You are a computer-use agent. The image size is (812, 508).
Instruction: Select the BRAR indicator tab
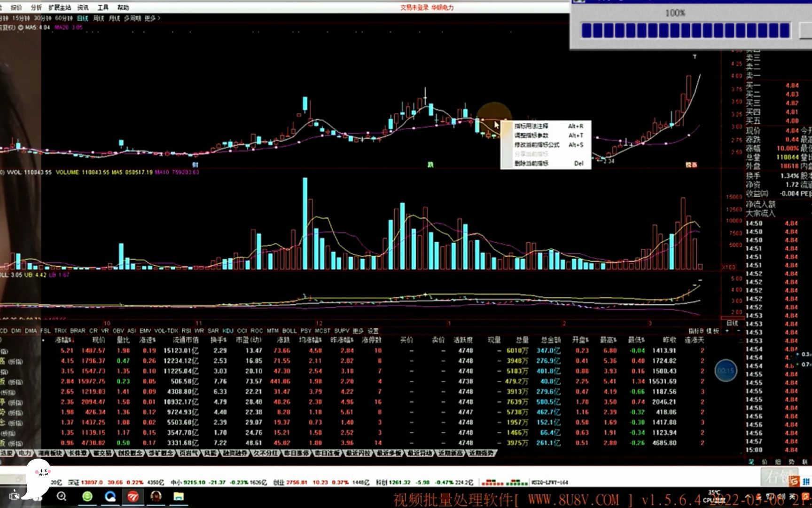pos(78,331)
